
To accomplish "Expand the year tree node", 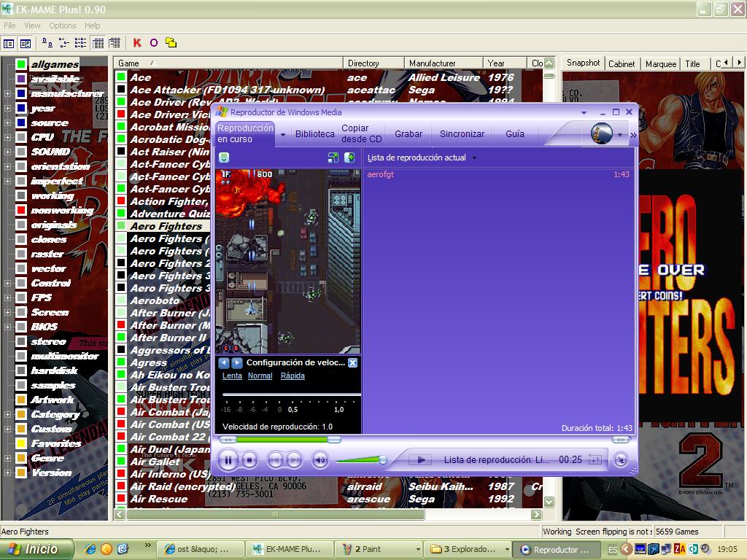I will 7,109.
